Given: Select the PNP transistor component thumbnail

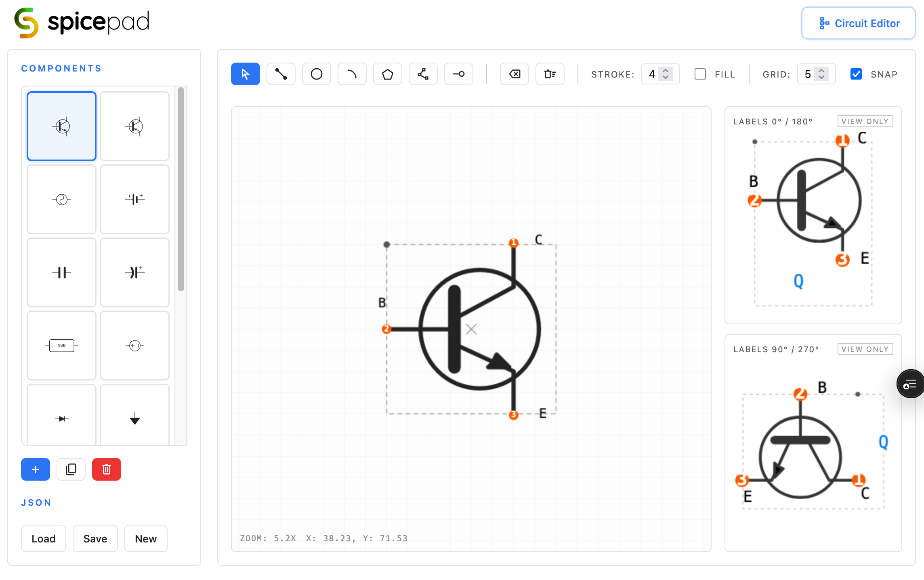Looking at the screenshot, I should tap(134, 126).
